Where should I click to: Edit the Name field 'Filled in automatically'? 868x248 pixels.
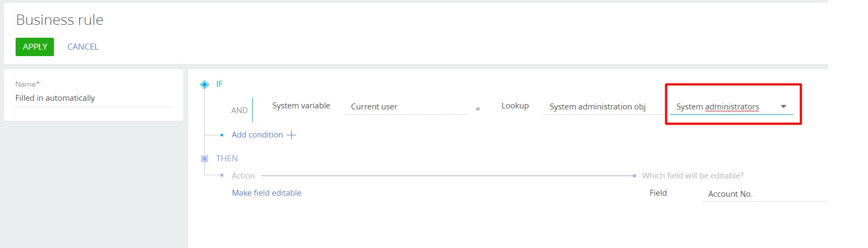tap(93, 98)
